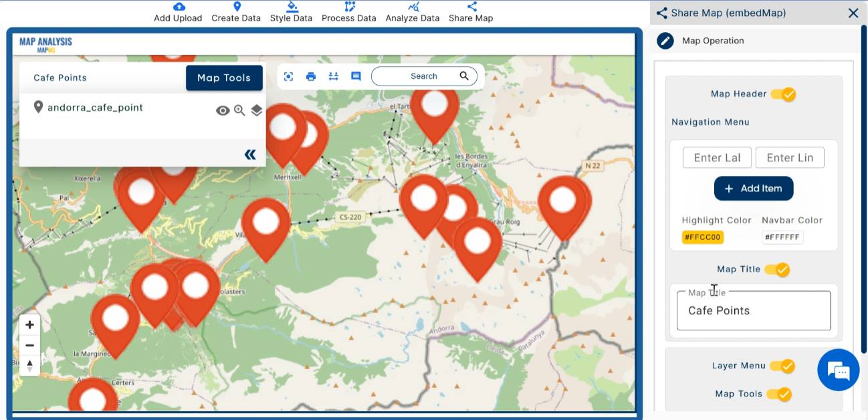Open the Create Data menu
This screenshot has width=868, height=420.
point(236,12)
